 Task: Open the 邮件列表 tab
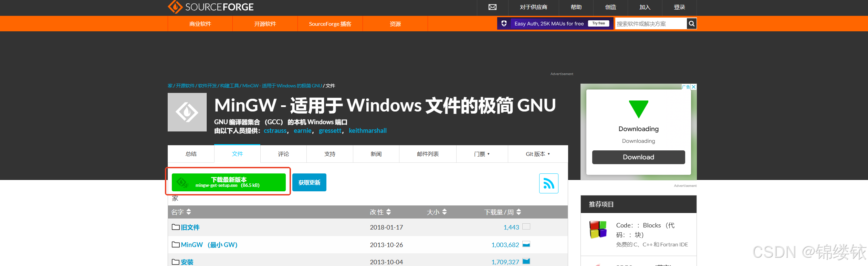click(428, 154)
